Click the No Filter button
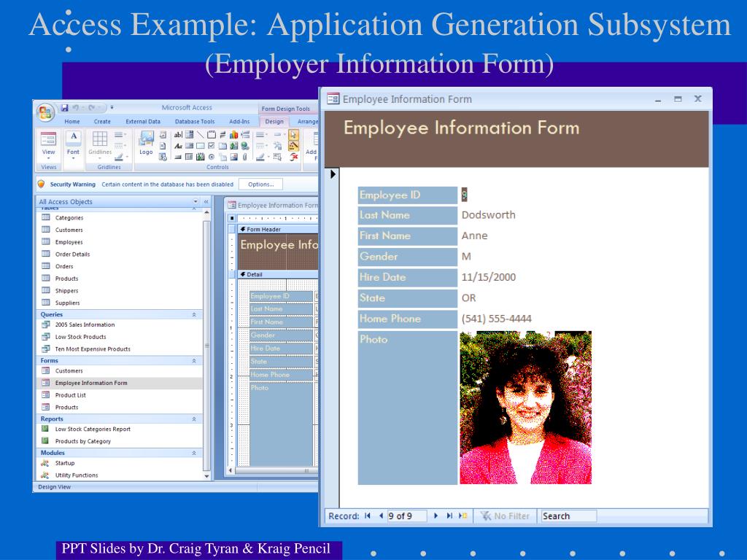Screen dimensions: 747x560 pyautogui.click(x=505, y=516)
